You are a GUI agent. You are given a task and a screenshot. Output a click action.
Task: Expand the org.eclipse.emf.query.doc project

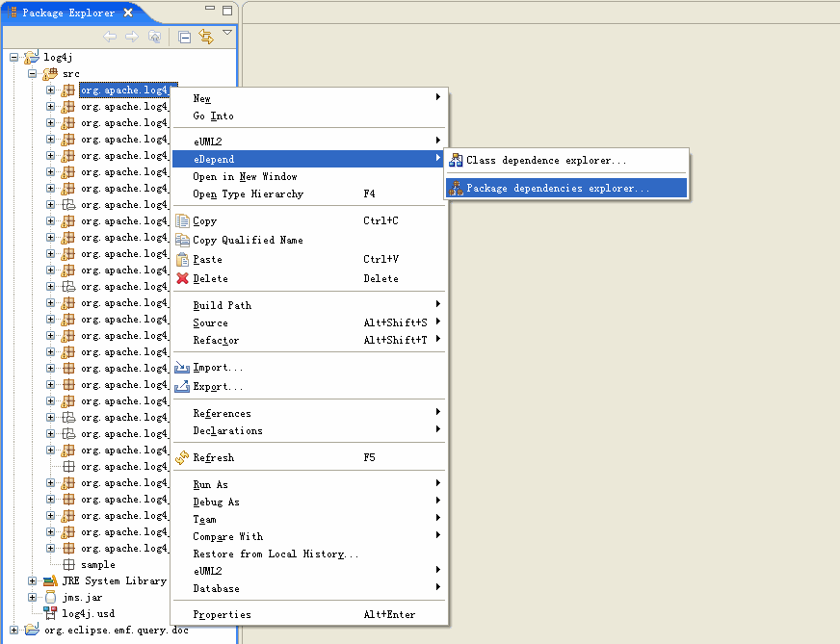coord(13,631)
